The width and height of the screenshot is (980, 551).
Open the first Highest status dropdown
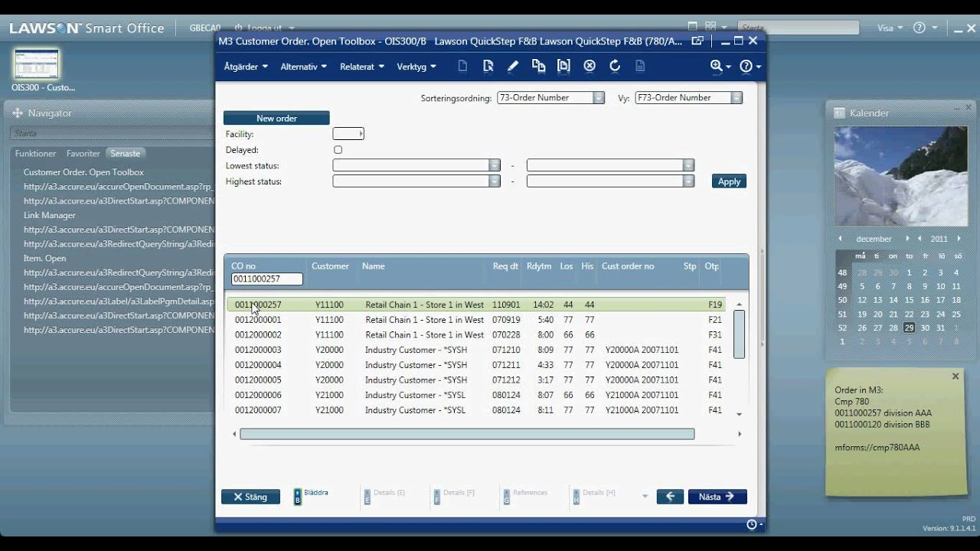click(495, 181)
